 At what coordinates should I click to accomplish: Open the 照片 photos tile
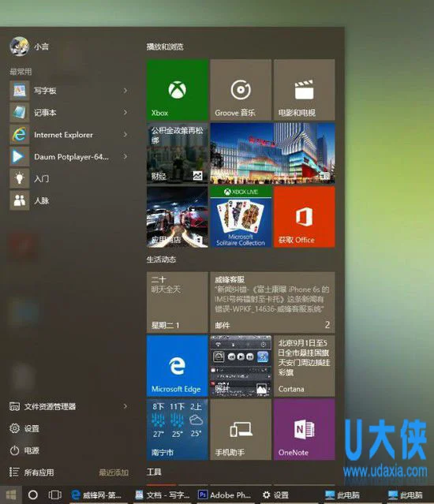241,366
